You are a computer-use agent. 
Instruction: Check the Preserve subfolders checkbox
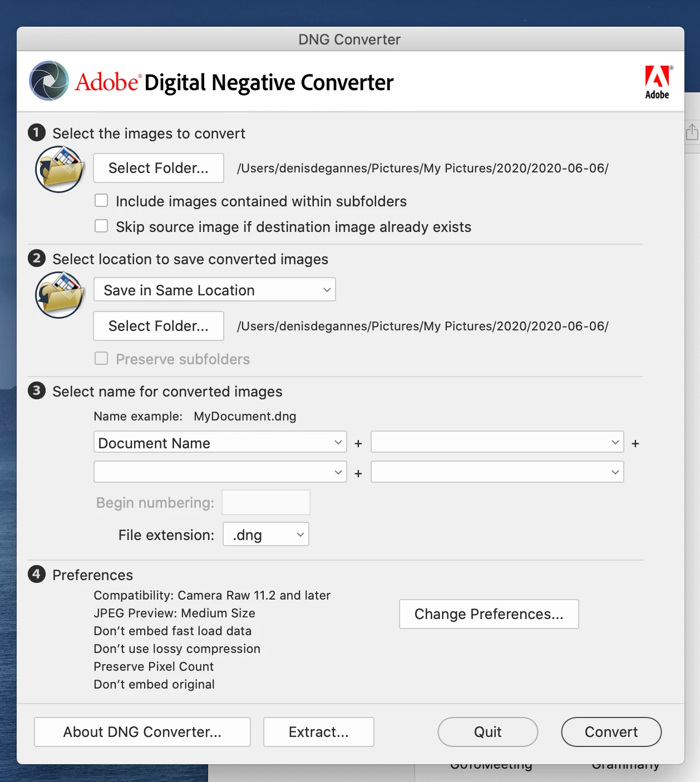101,359
